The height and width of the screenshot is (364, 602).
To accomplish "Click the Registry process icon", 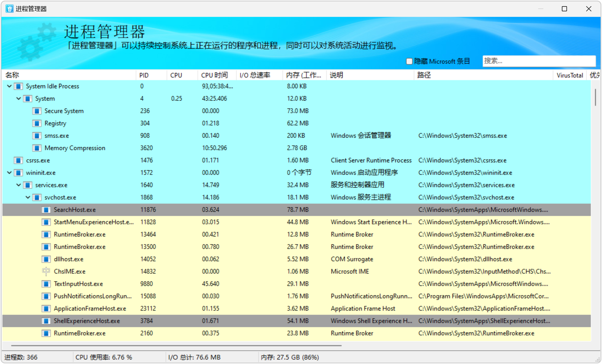I will pos(37,123).
